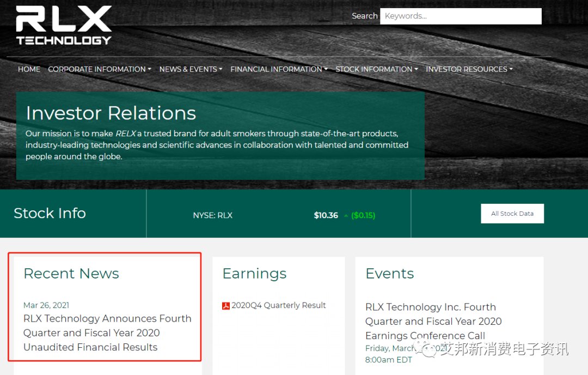588x375 pixels.
Task: Open the 2020Q4 Quarterly Result link
Action: [279, 305]
